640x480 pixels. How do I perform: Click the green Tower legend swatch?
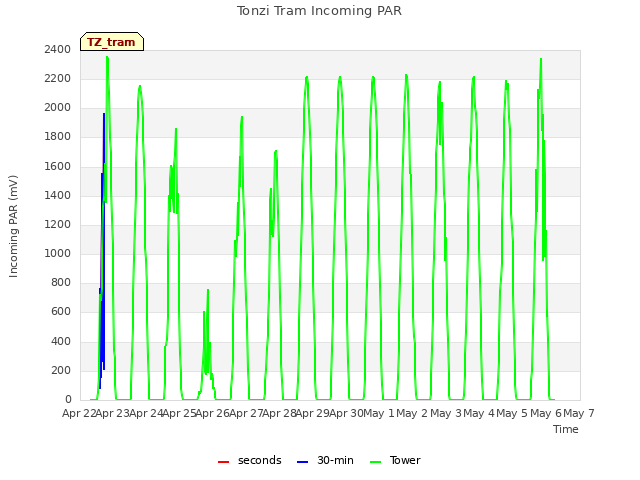[x=375, y=462]
